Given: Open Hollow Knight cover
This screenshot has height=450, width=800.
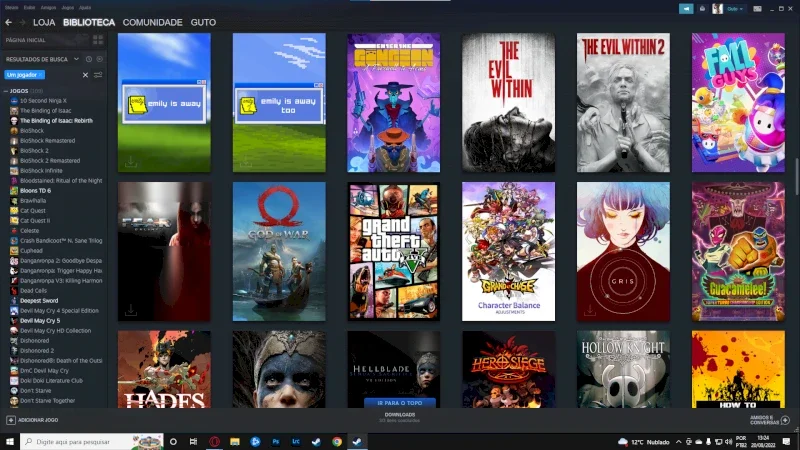Looking at the screenshot, I should coord(623,369).
